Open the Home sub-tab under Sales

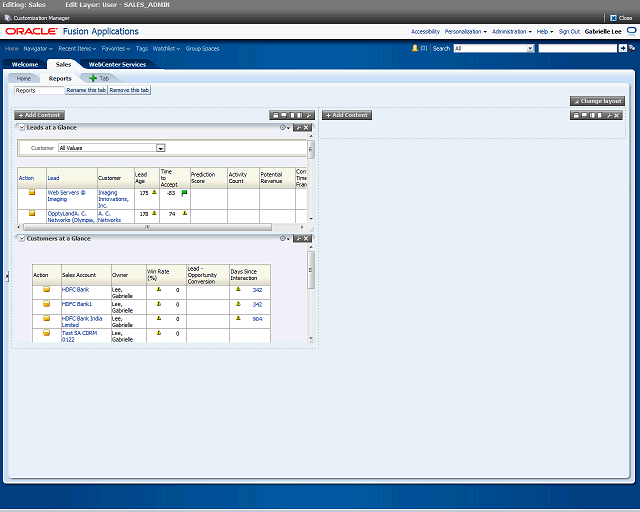[24, 78]
